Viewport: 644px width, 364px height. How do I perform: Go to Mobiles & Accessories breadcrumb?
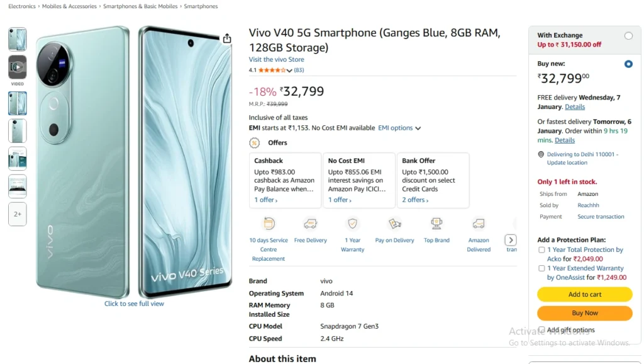tap(69, 6)
